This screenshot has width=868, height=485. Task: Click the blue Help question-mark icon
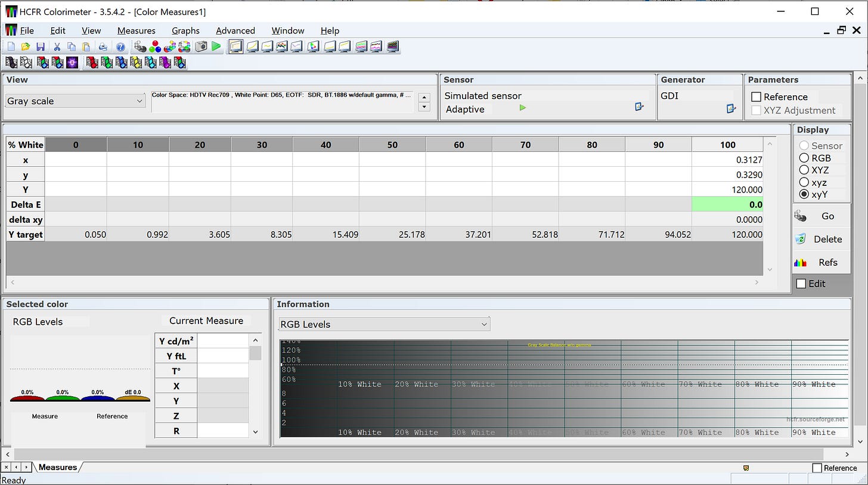tap(120, 46)
